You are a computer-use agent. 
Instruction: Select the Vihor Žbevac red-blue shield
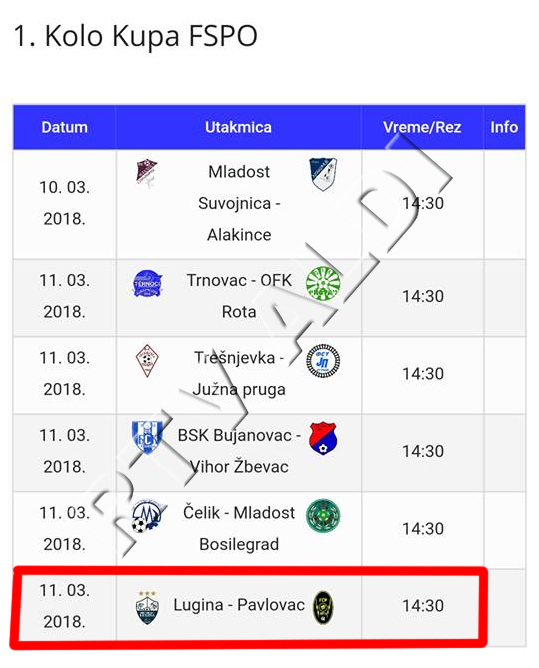tap(323, 438)
